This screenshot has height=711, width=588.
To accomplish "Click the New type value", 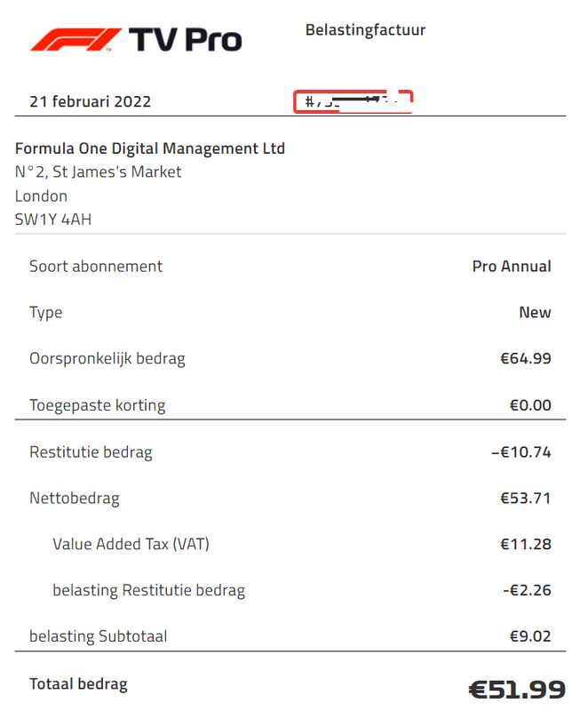I will 535,313.
